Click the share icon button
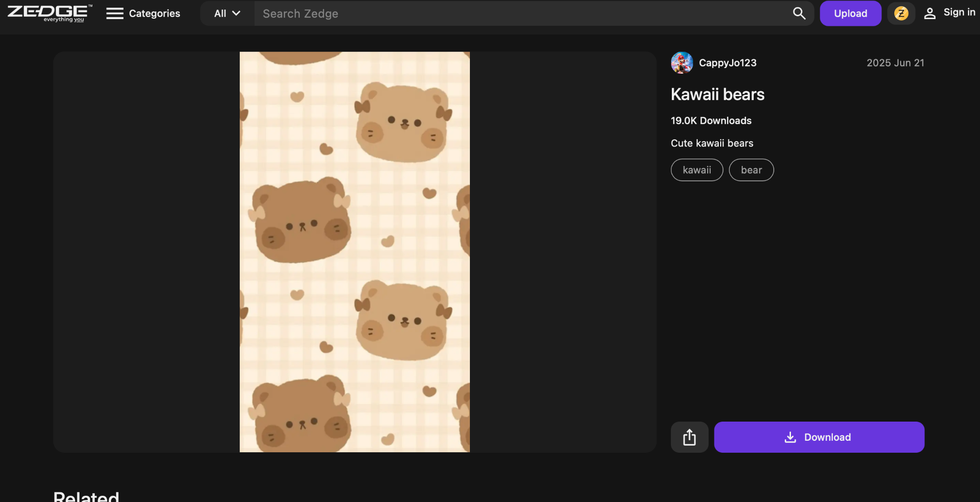980x502 pixels. (x=690, y=437)
